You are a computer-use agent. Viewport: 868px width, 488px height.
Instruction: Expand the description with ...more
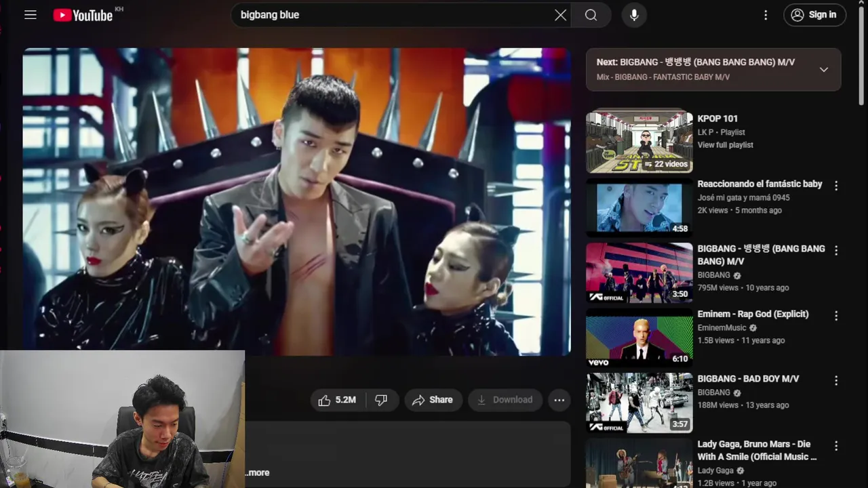pyautogui.click(x=258, y=472)
